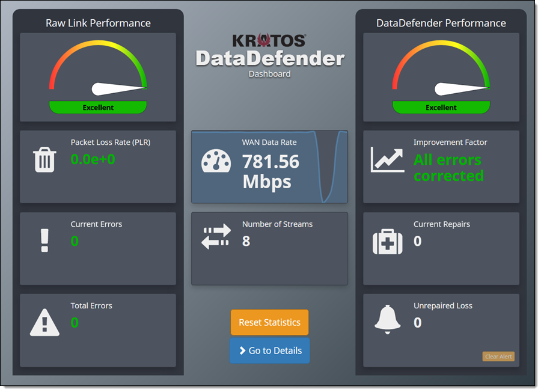Click the Excellent bar under Raw Link gauge

[98, 108]
